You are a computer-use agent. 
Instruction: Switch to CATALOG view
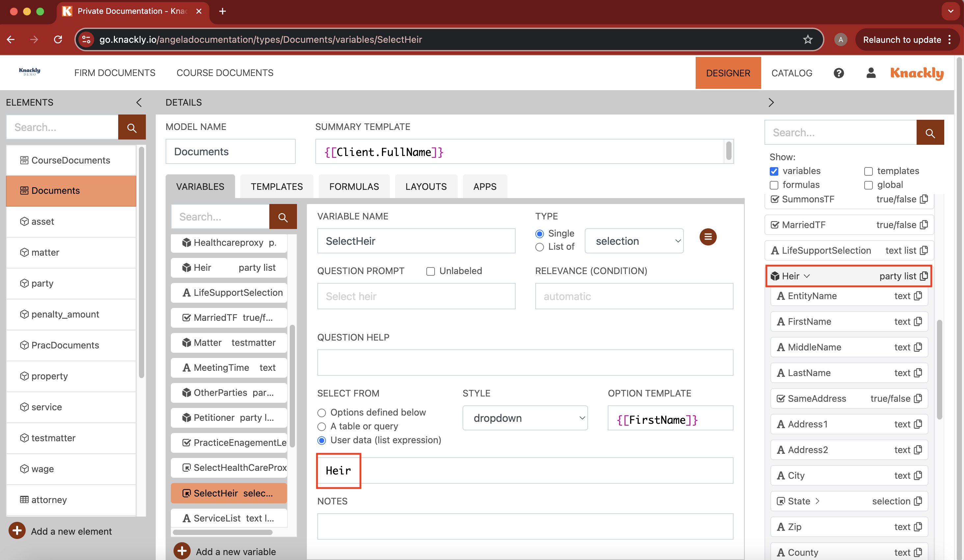tap(792, 73)
